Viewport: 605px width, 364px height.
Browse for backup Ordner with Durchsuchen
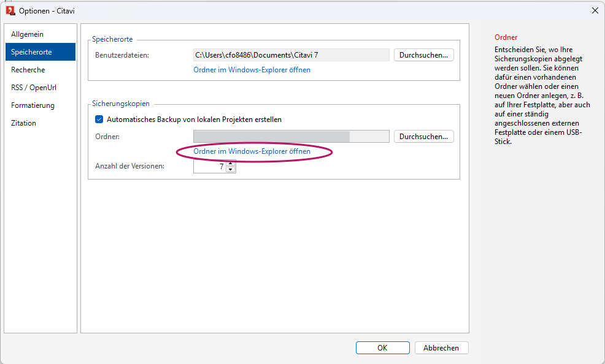(x=423, y=137)
